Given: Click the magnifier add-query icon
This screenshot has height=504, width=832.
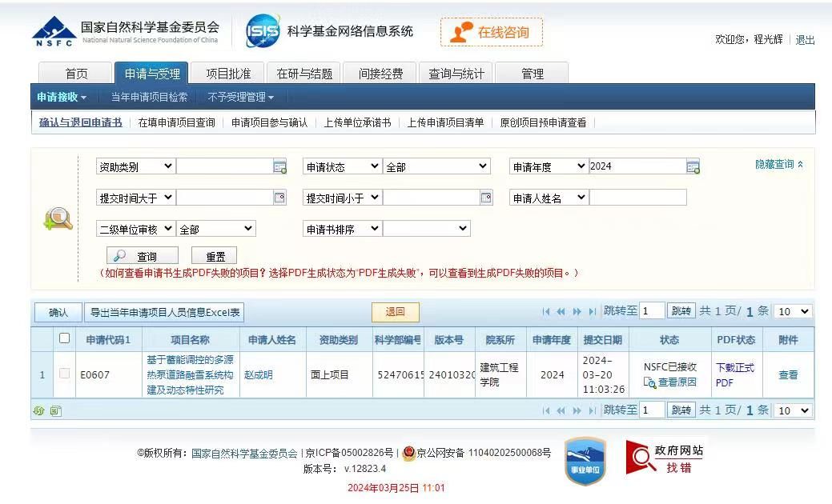Looking at the screenshot, I should (x=58, y=218).
